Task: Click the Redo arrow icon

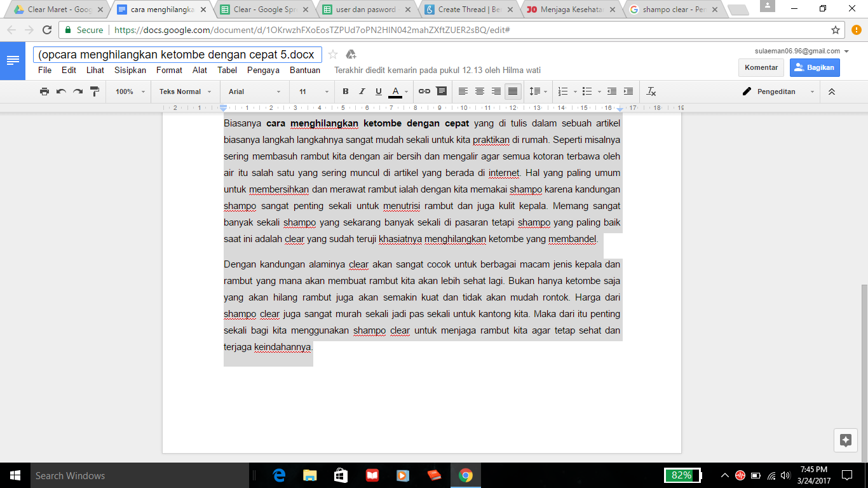Action: click(78, 91)
